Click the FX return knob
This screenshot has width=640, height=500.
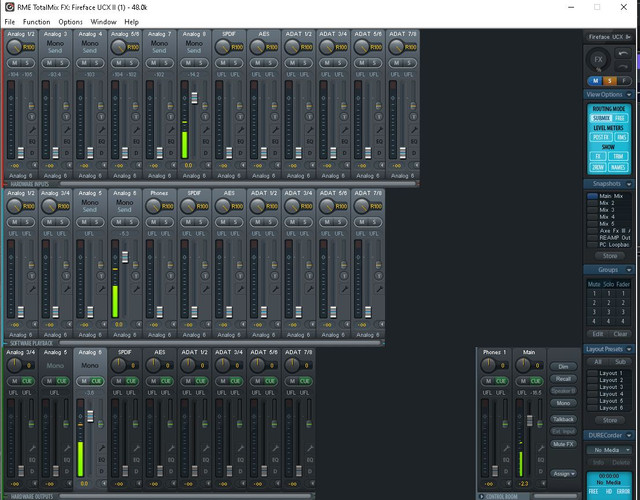[x=598, y=60]
